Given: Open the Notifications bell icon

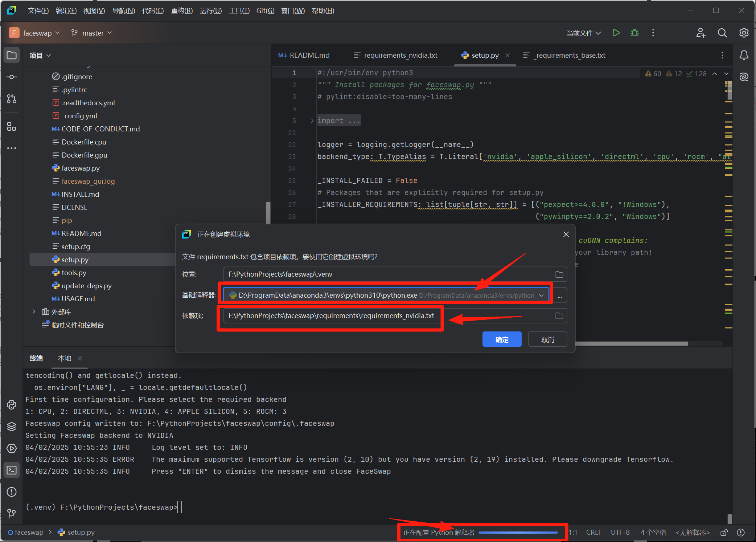Looking at the screenshot, I should tap(744, 55).
